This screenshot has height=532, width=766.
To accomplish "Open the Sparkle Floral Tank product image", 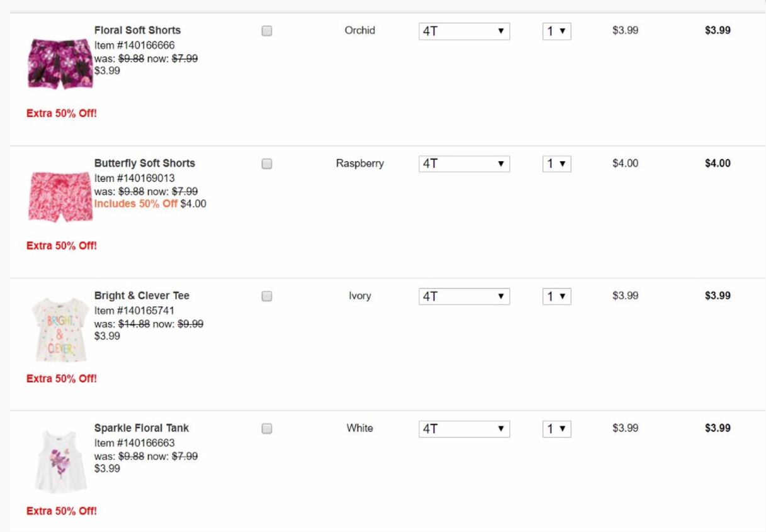I will click(60, 462).
